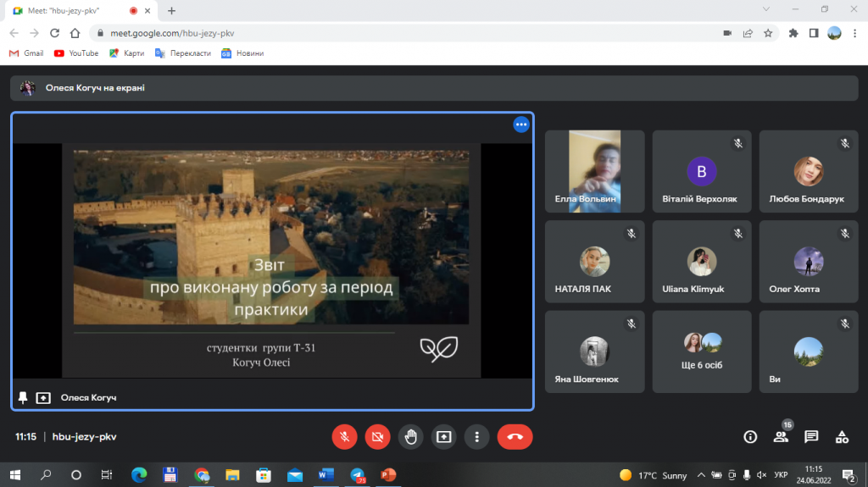Open the chat with everyone panel
868x487 pixels.
(x=811, y=437)
